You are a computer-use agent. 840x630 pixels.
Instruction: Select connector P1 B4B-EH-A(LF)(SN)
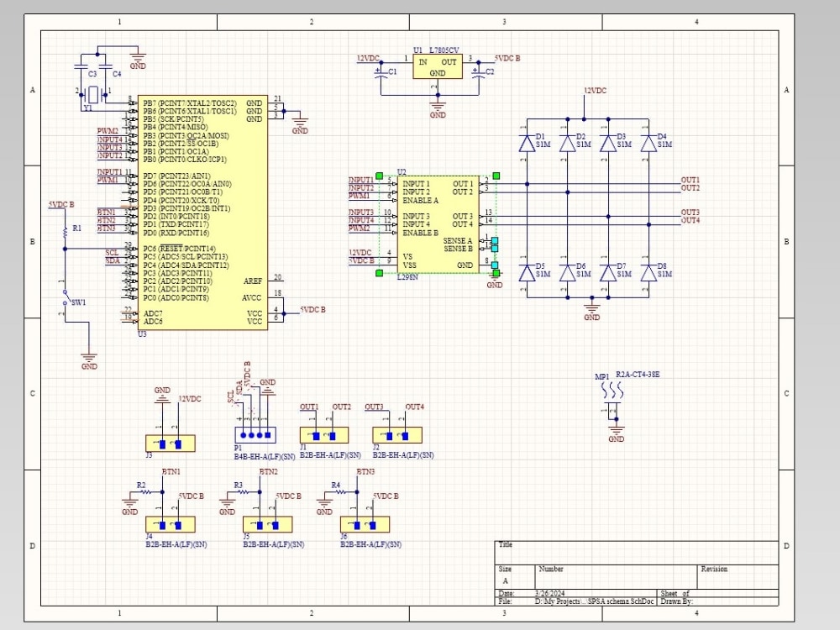click(255, 434)
